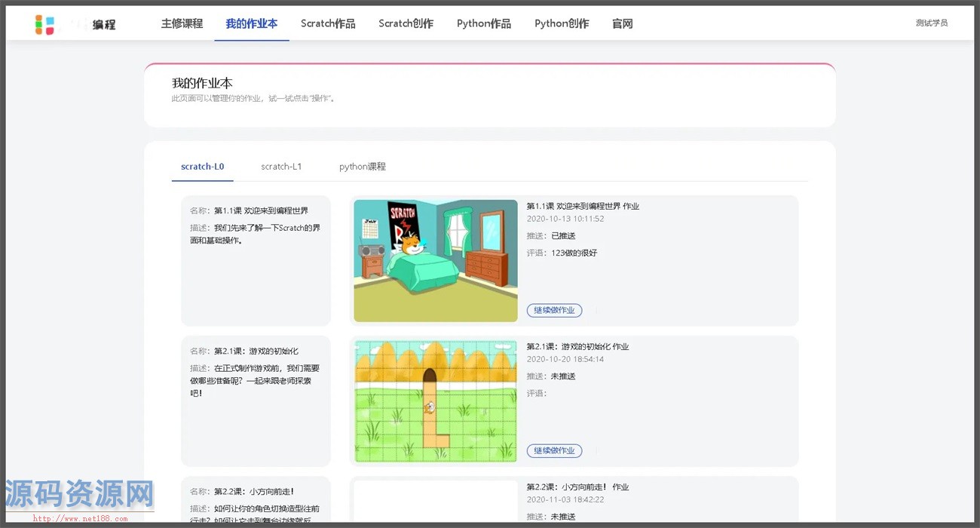Go to Python创作 page
980x528 pixels.
click(x=562, y=23)
